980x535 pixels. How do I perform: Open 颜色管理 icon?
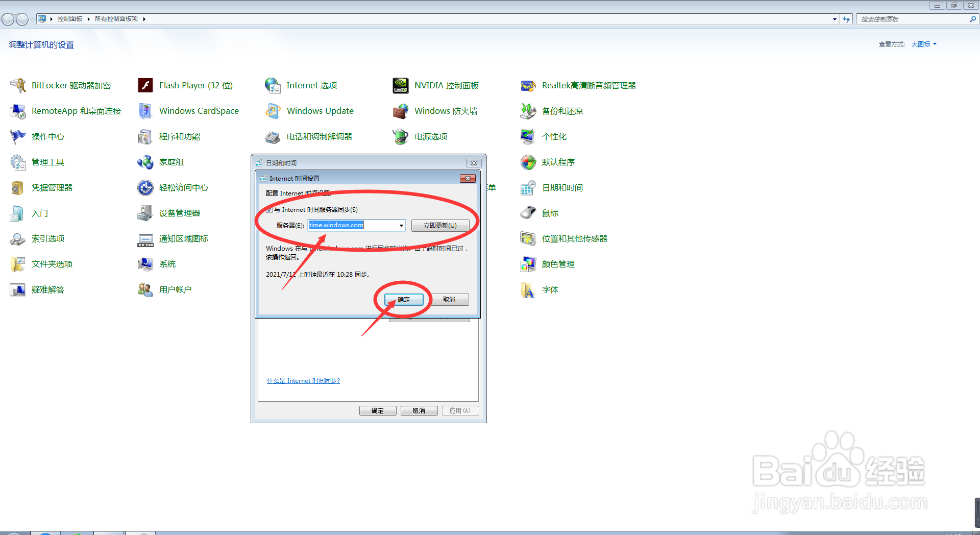pos(528,264)
